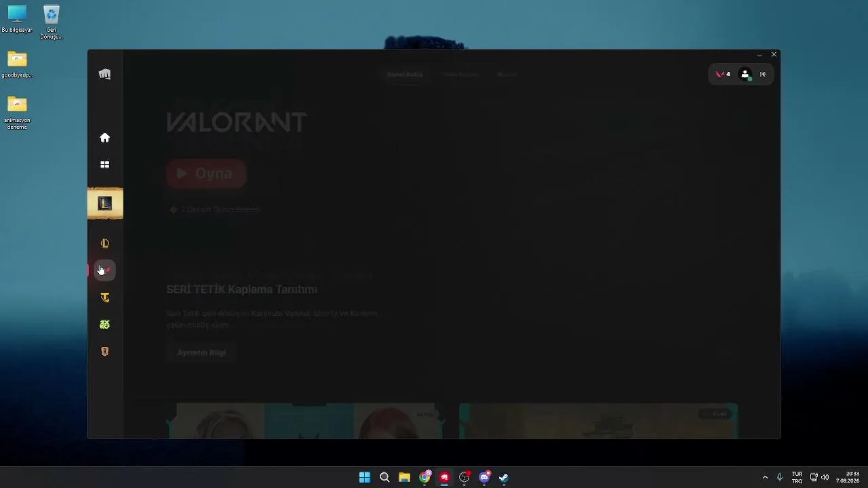Select the goodbyedp desktop folder
Screen dimensions: 868x488
click(17, 65)
